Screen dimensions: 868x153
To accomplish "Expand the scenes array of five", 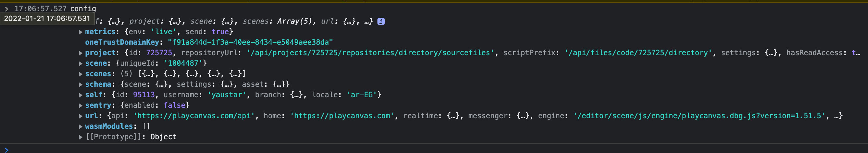I will point(81,74).
